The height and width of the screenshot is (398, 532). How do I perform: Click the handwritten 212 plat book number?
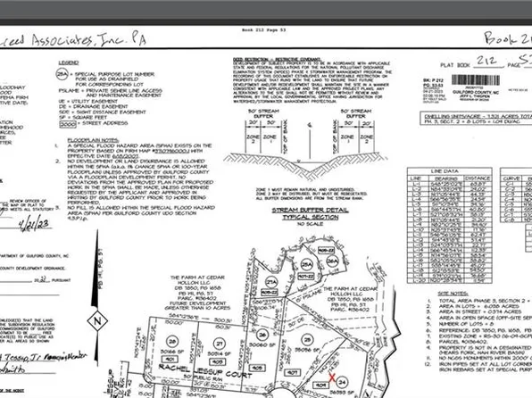pos(487,61)
